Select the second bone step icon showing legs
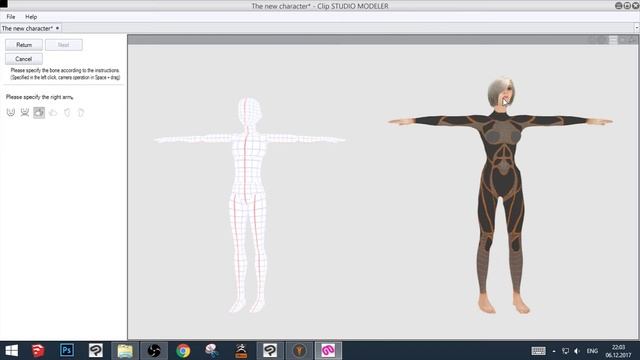This screenshot has height=360, width=640. (25, 112)
